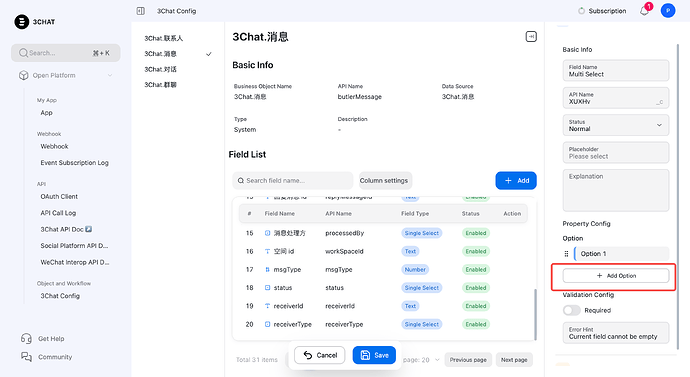Click the Text tag on workSpaceId row

(410, 251)
